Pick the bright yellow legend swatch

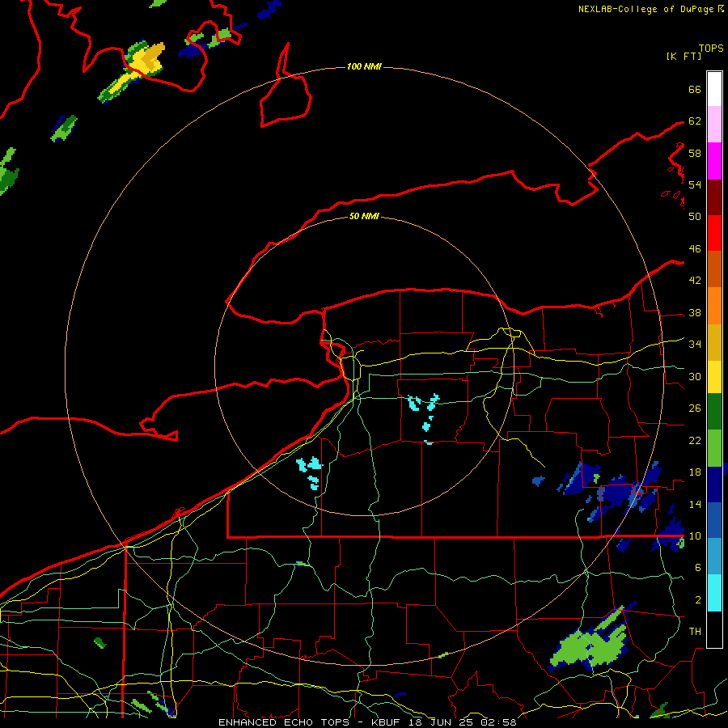(714, 377)
